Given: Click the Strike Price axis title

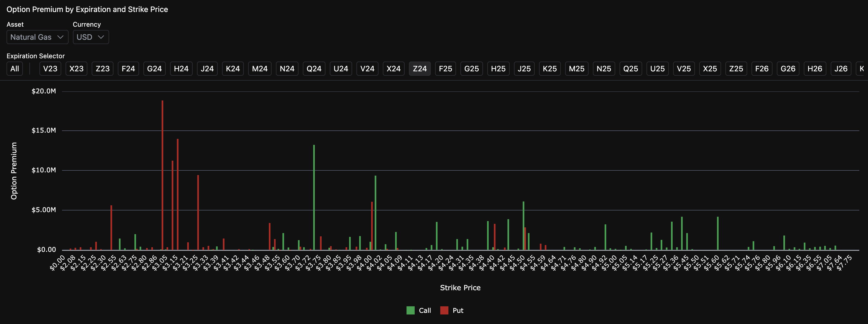Looking at the screenshot, I should (x=460, y=288).
